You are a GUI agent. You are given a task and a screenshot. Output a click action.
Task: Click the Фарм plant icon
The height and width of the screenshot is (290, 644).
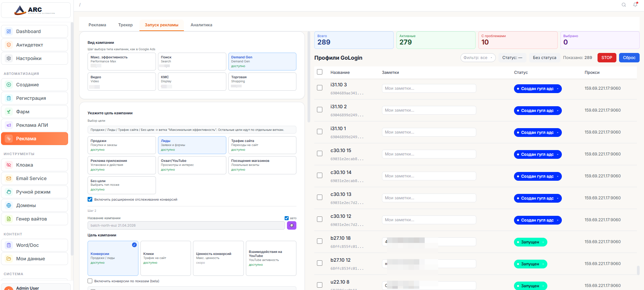click(9, 112)
